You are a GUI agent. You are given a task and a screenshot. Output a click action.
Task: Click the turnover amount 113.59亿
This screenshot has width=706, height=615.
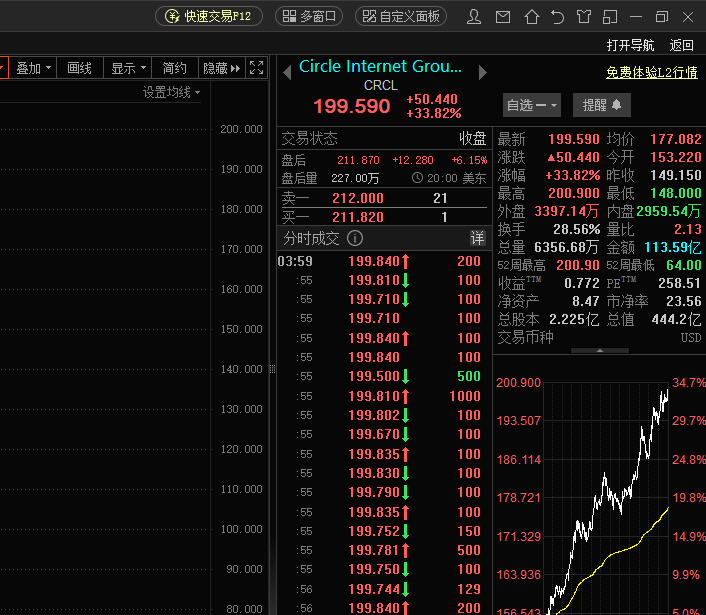[x=673, y=247]
